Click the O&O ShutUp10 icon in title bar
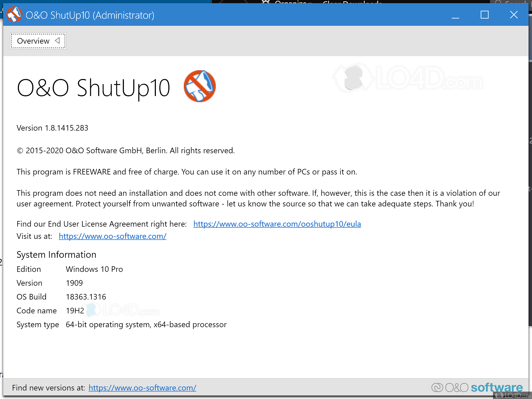This screenshot has height=399, width=532. coord(14,15)
